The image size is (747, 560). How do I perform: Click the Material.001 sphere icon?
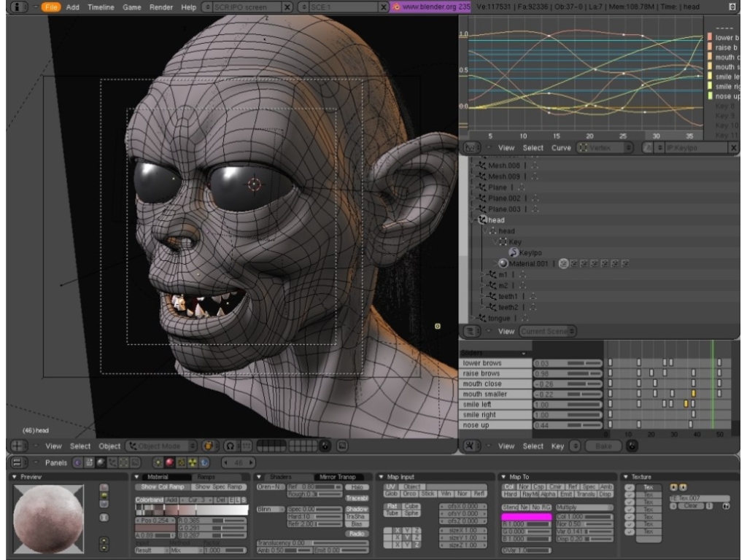[x=503, y=263]
